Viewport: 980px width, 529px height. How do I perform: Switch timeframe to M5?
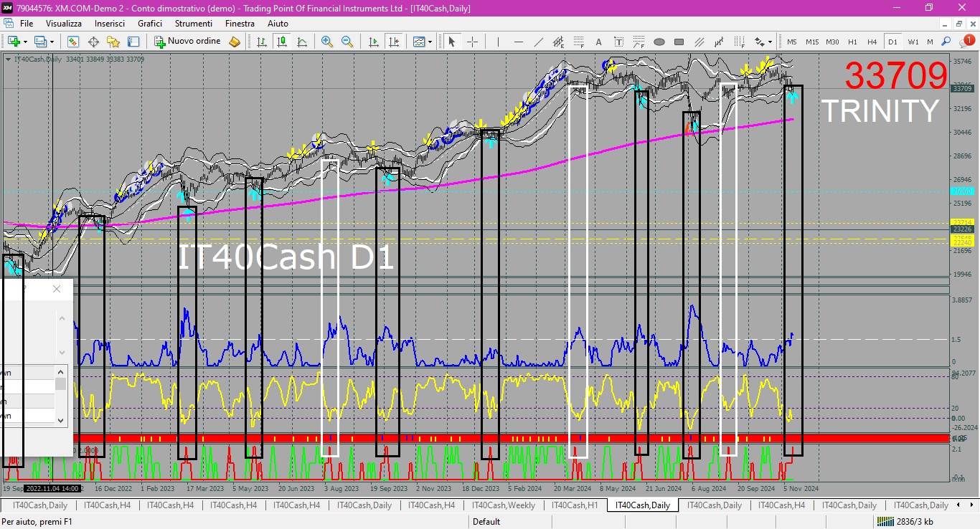click(x=792, y=42)
